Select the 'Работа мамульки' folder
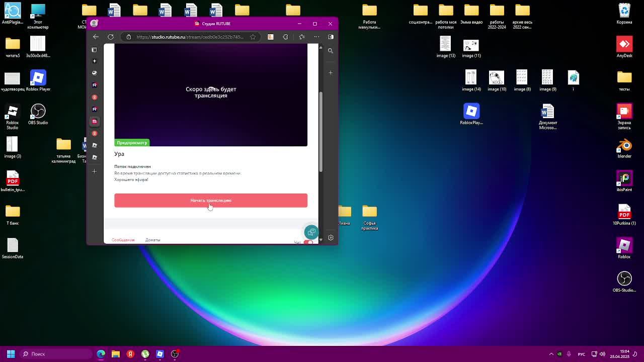This screenshot has height=362, width=644. (x=370, y=17)
